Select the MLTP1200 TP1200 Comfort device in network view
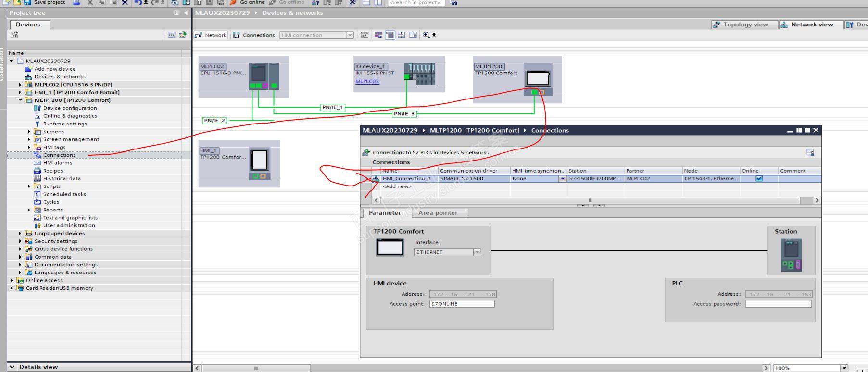868x372 pixels. [x=517, y=79]
